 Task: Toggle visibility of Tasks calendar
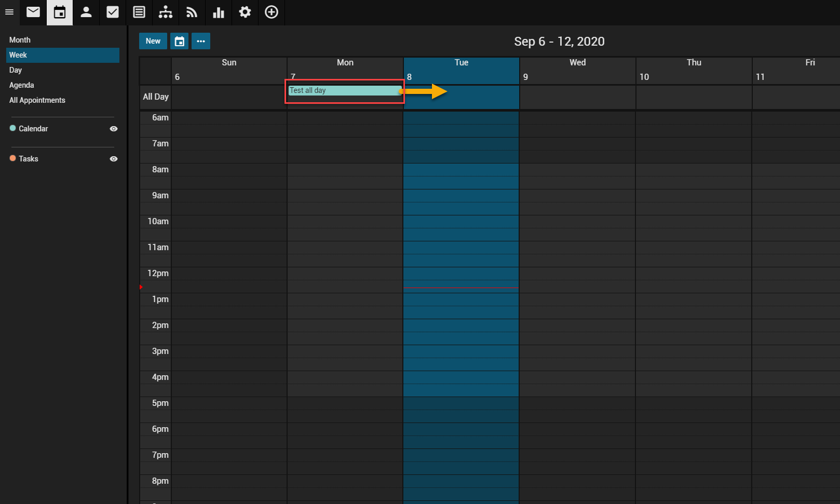[x=114, y=159]
